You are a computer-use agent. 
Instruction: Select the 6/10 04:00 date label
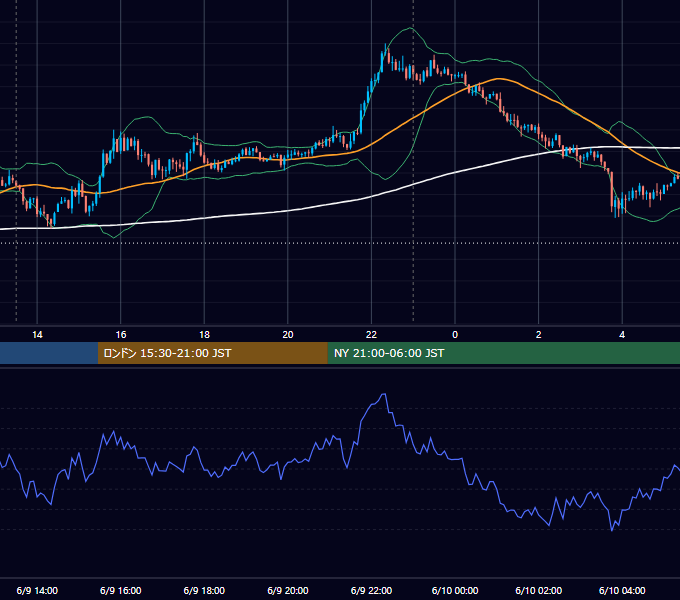point(622,590)
